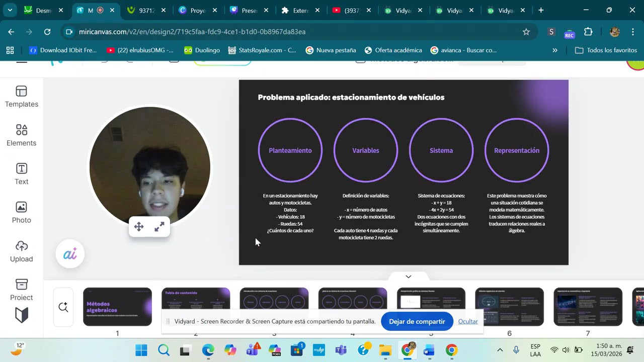644x362 pixels.
Task: Select slide 7 thumbnail
Action: coord(588,307)
